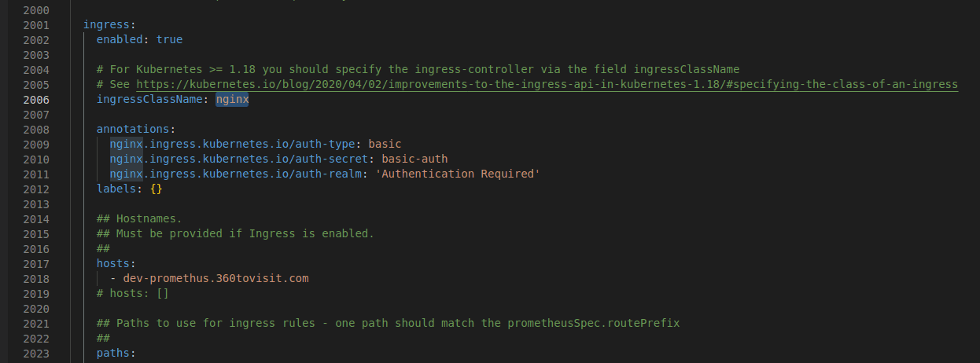Select line number 2017 in the gutter

36,264
